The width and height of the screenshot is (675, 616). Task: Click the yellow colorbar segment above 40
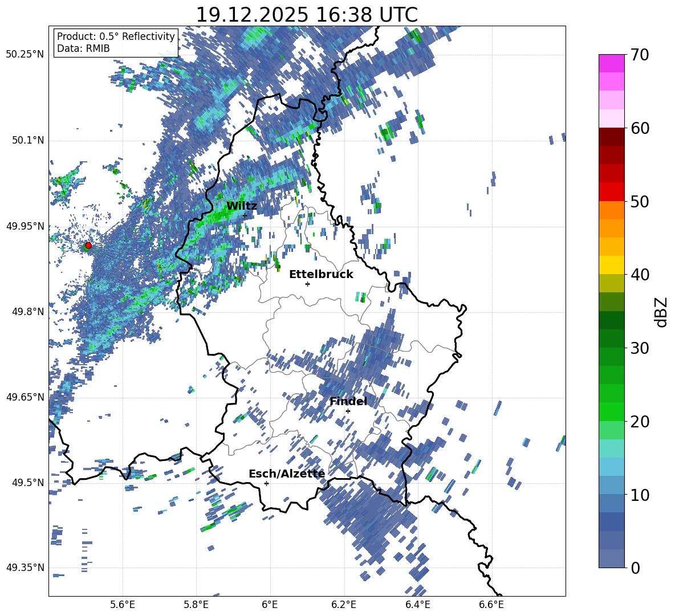(x=611, y=265)
